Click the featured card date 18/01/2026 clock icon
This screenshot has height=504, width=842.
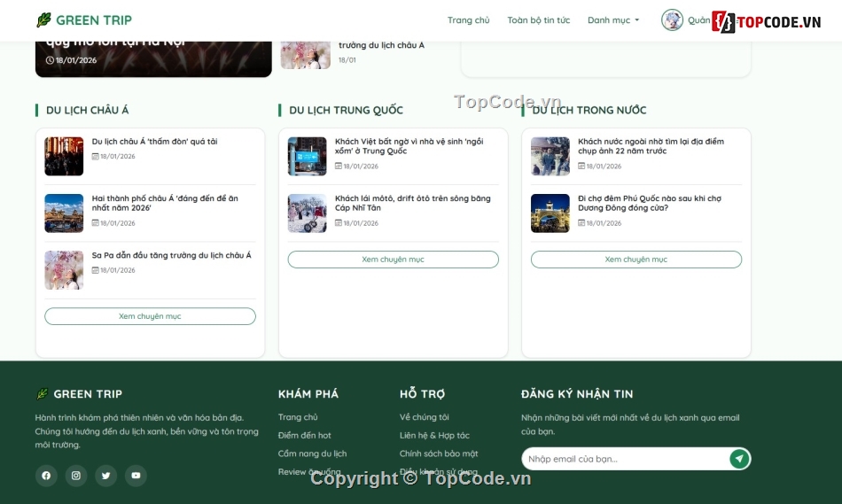pos(50,60)
